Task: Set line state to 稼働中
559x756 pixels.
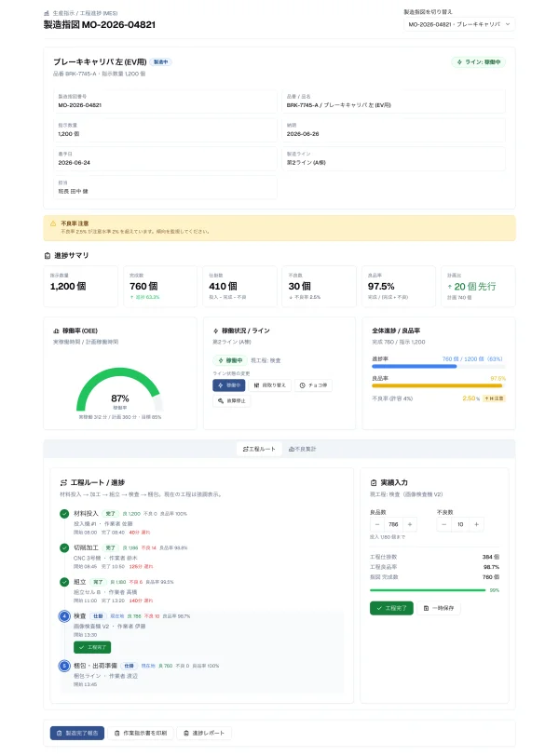Action: point(229,385)
